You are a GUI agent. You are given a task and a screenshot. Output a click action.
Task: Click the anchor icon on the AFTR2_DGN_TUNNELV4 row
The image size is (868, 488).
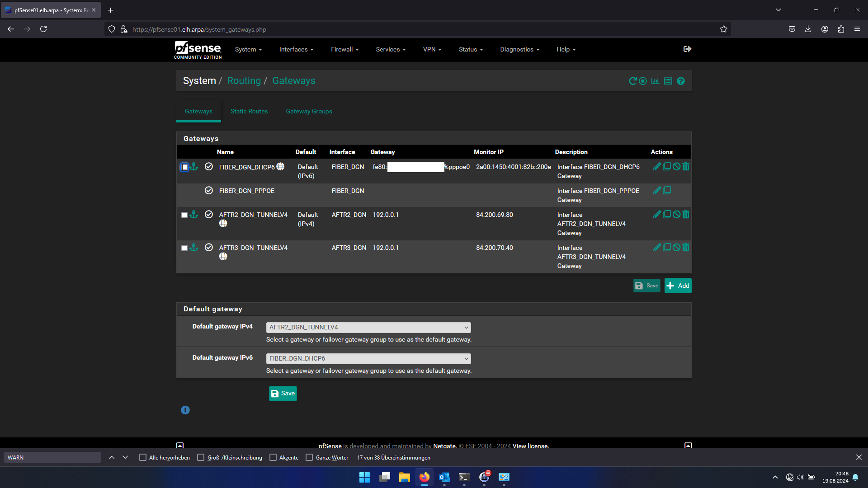194,215
